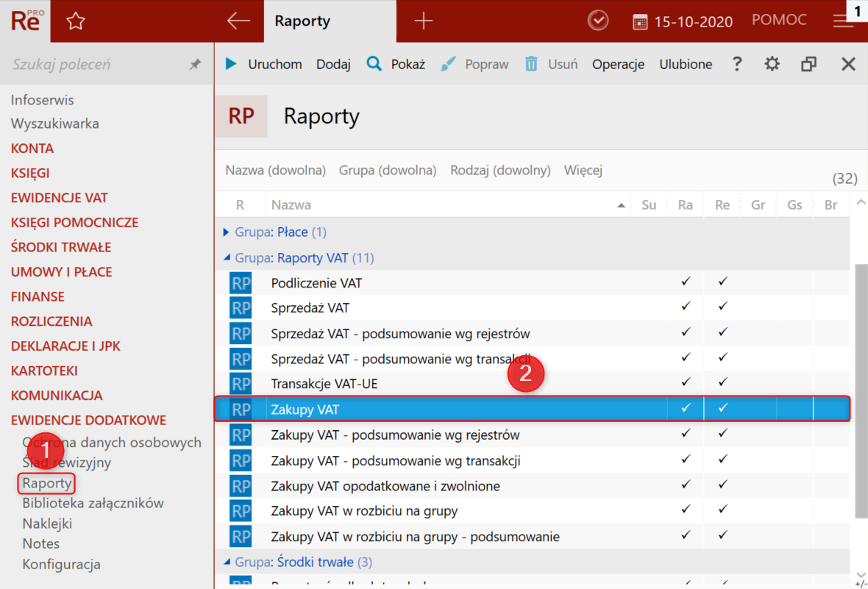Image resolution: width=868 pixels, height=589 pixels.
Task: Click the circled checkmark status icon
Action: 598,21
